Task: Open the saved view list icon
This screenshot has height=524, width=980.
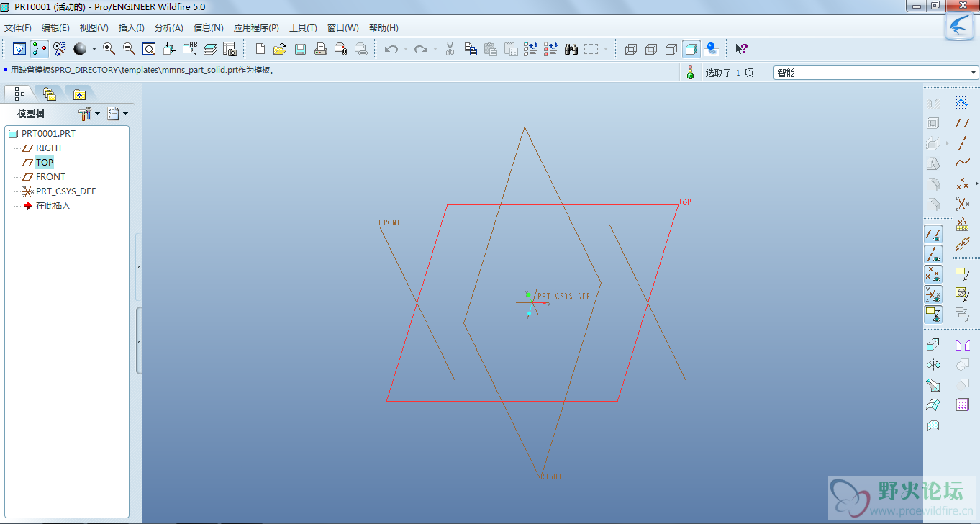Action: 190,49
